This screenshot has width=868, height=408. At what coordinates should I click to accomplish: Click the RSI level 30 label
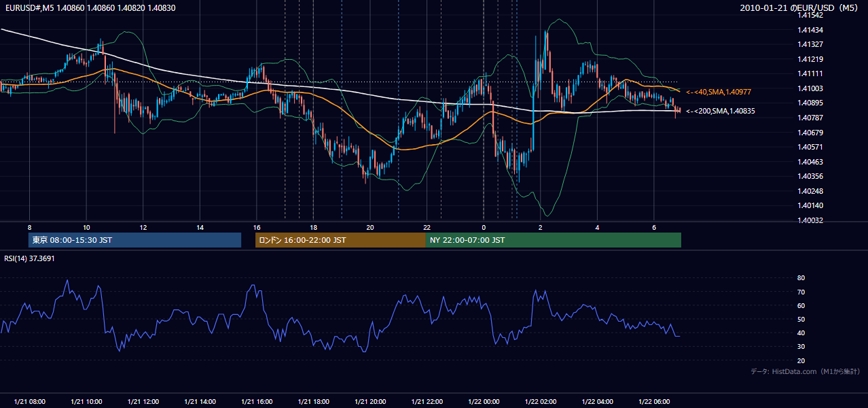(x=801, y=347)
